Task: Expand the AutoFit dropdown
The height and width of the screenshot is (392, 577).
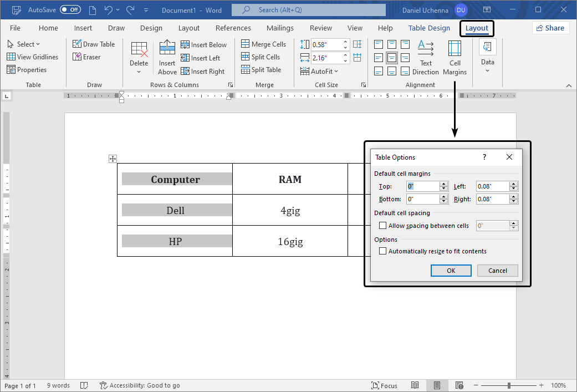Action: click(319, 72)
